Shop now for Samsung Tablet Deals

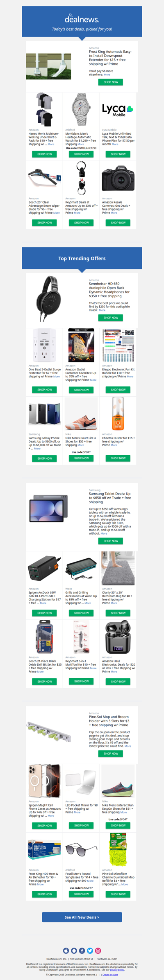click(x=111, y=541)
